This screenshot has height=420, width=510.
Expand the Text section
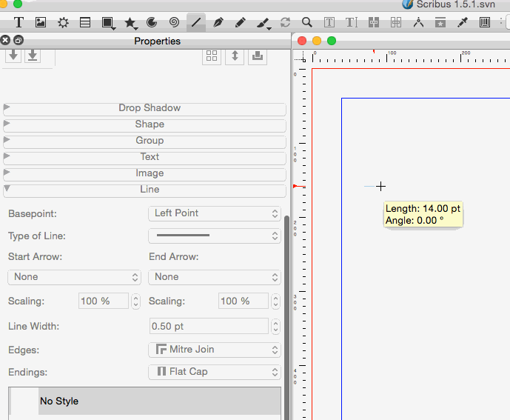coord(144,157)
